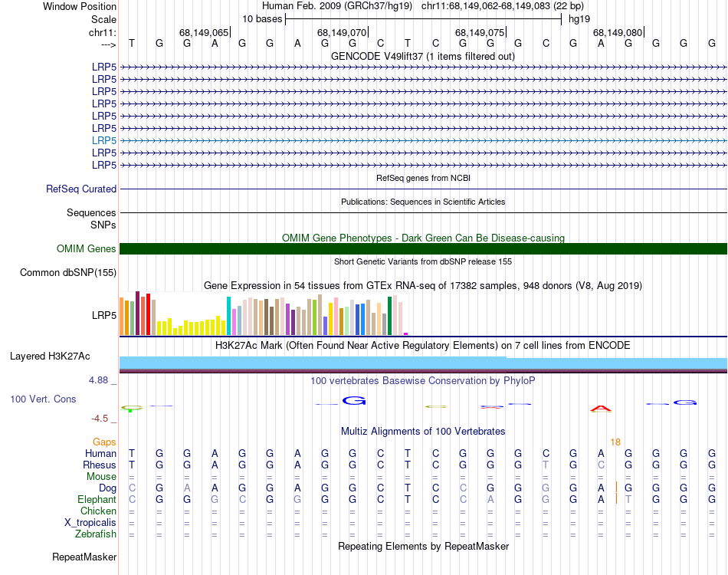Click the light-blue highlighted LRP5 transcript label
Image resolution: width=728 pixels, height=575 pixels.
(x=104, y=140)
